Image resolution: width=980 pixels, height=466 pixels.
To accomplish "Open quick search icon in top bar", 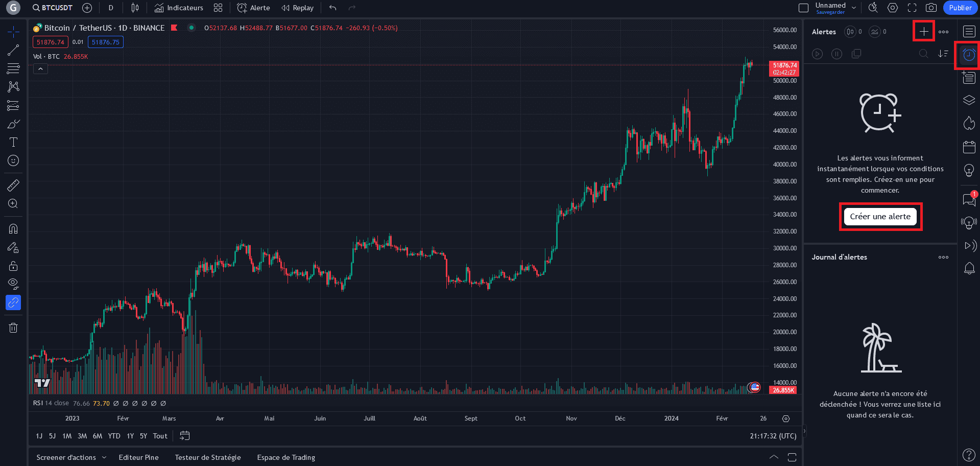I will coord(873,8).
